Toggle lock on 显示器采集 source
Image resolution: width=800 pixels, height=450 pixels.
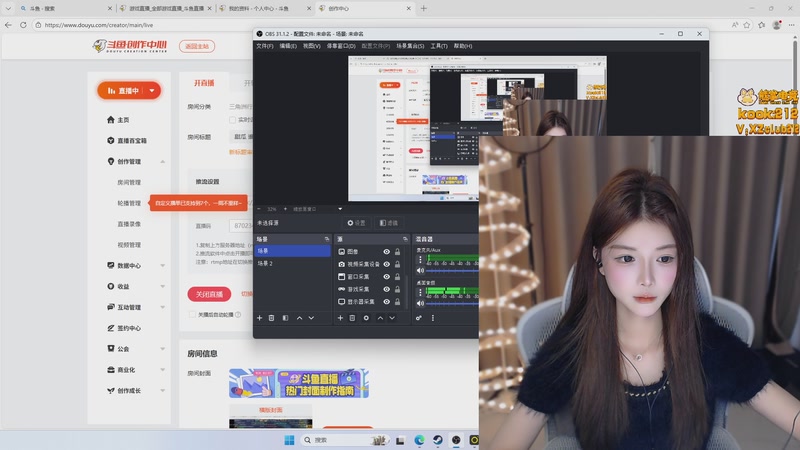tap(397, 302)
